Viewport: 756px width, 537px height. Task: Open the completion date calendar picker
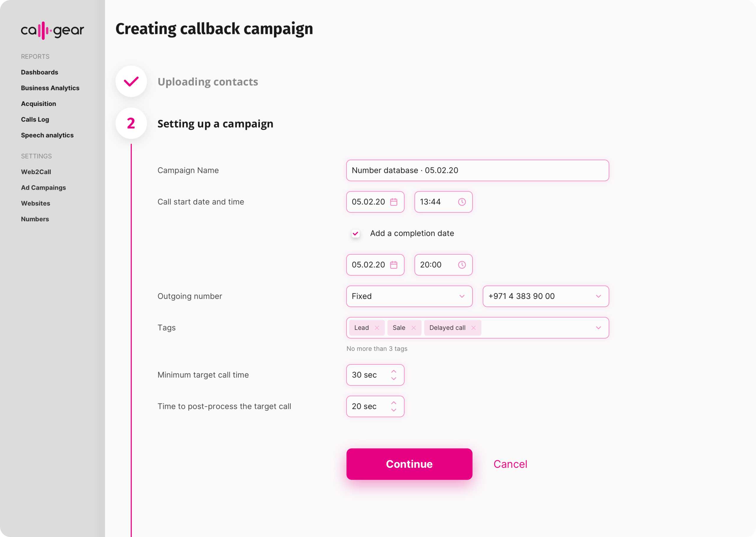click(393, 265)
